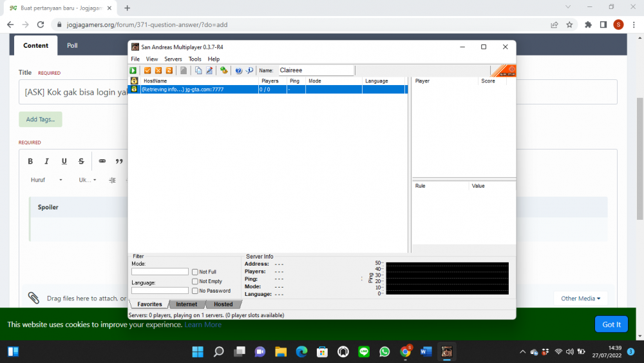This screenshot has width=644, height=363.
Task: Expand the font size dropdown in editor
Action: click(87, 180)
